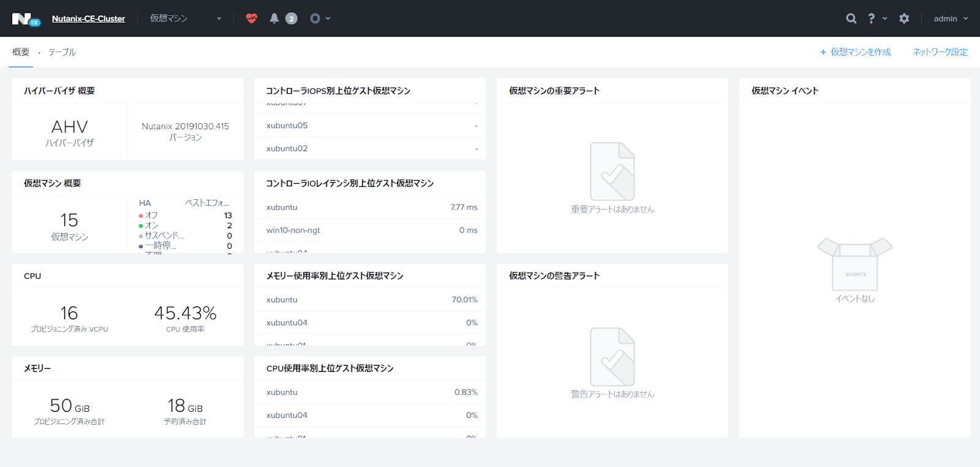This screenshot has height=467, width=980.
Task: Click the コントローラIOPS別上位ゲスト仮想マシン title
Action: 338,91
